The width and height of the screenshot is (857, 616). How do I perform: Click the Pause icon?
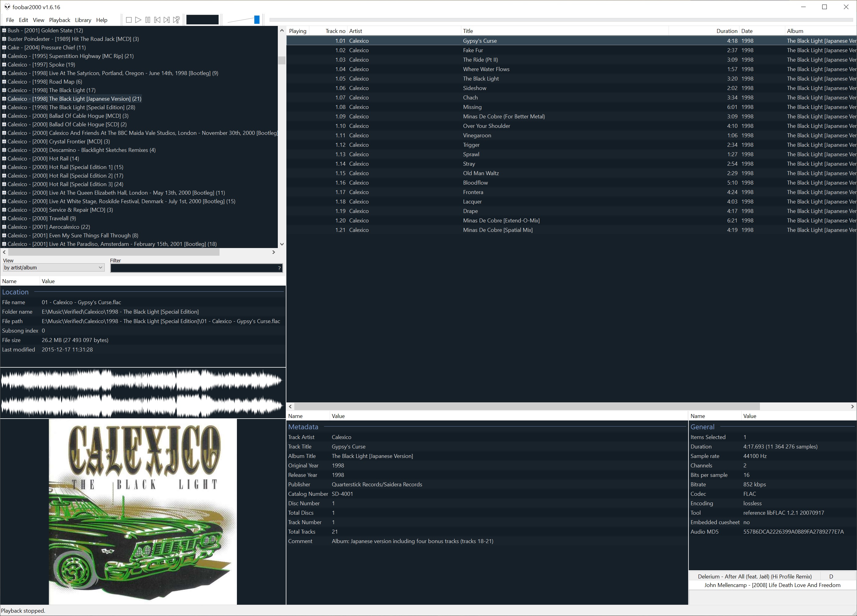pyautogui.click(x=148, y=20)
